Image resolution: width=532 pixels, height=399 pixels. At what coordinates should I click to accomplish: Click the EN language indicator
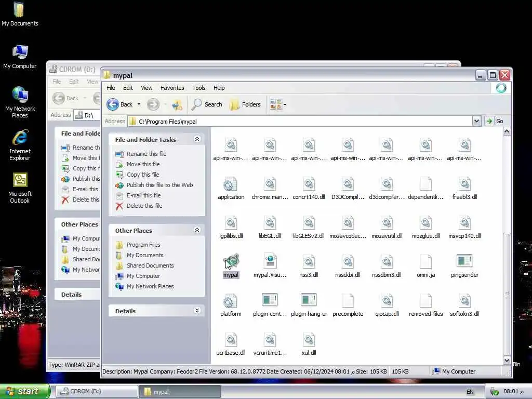[470, 392]
